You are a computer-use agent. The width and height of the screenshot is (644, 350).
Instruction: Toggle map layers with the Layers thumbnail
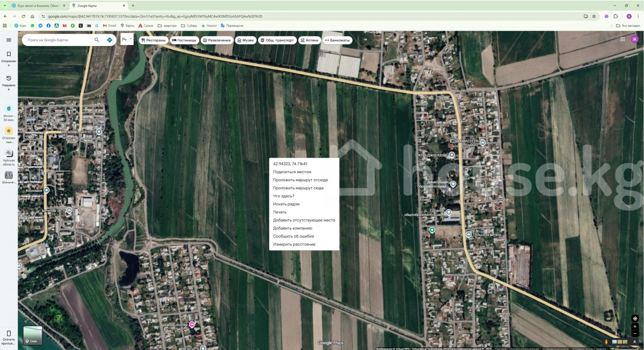[32, 336]
